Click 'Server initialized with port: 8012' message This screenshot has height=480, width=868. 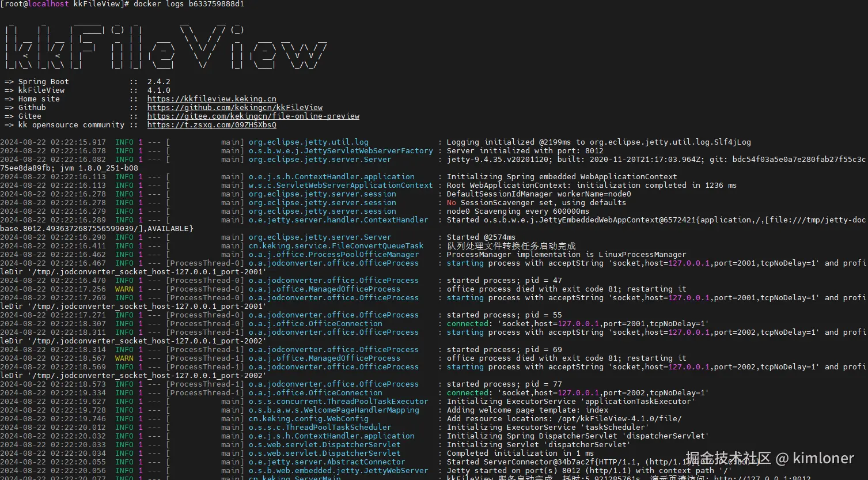[x=525, y=151]
